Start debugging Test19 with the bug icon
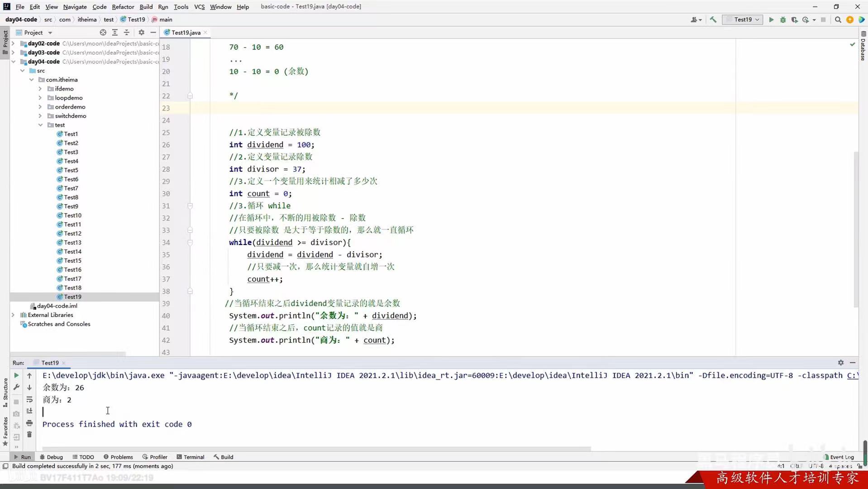 782,19
